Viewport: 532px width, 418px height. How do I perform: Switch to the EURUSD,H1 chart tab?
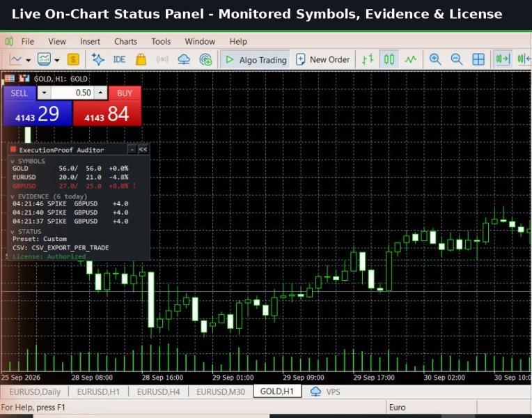[98, 392]
